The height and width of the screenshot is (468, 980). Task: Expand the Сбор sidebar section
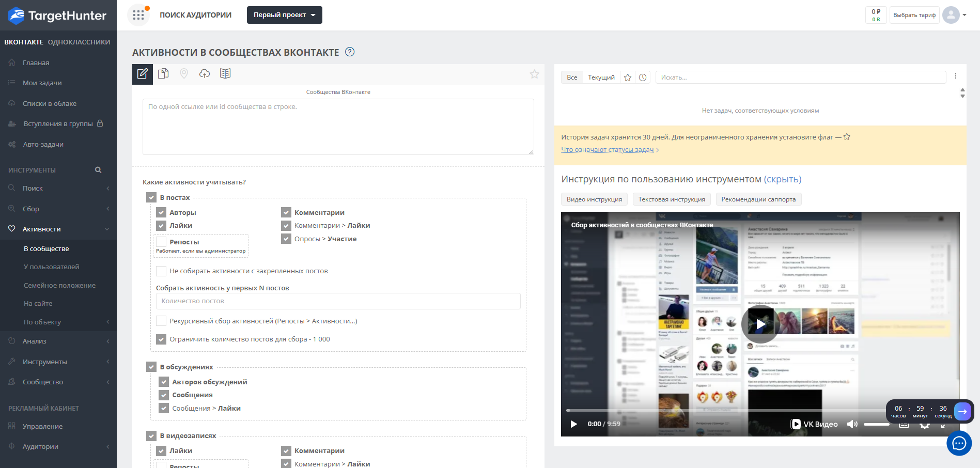pyautogui.click(x=58, y=209)
